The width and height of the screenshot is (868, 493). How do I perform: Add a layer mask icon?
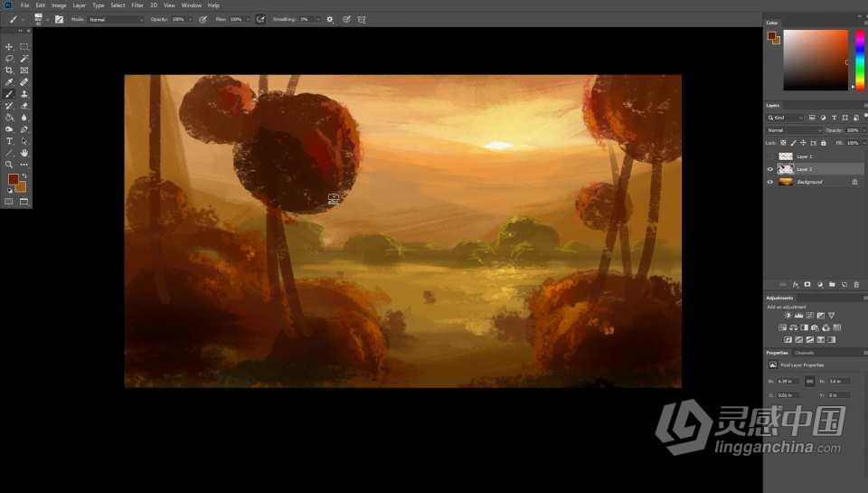(x=807, y=284)
